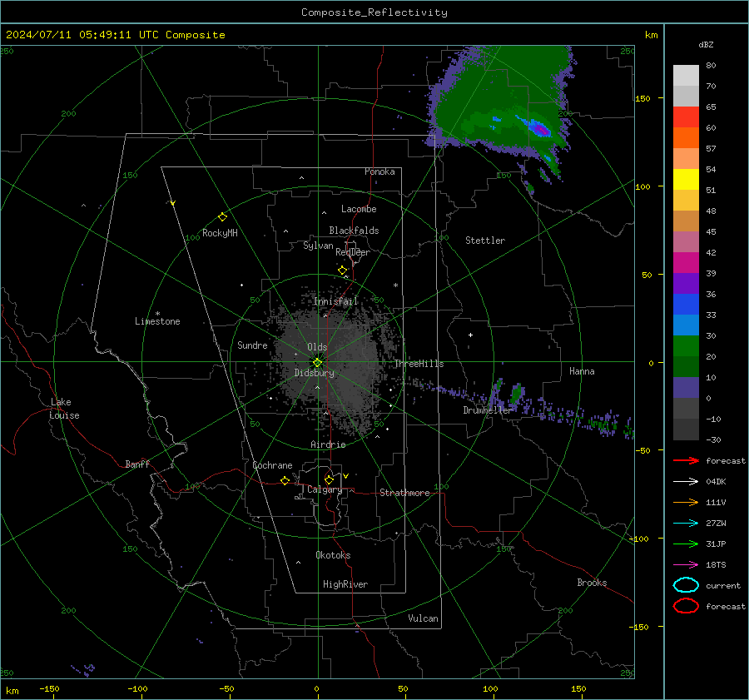This screenshot has height=700, width=749.
Task: Click the Olds town label
Action: pyautogui.click(x=317, y=347)
